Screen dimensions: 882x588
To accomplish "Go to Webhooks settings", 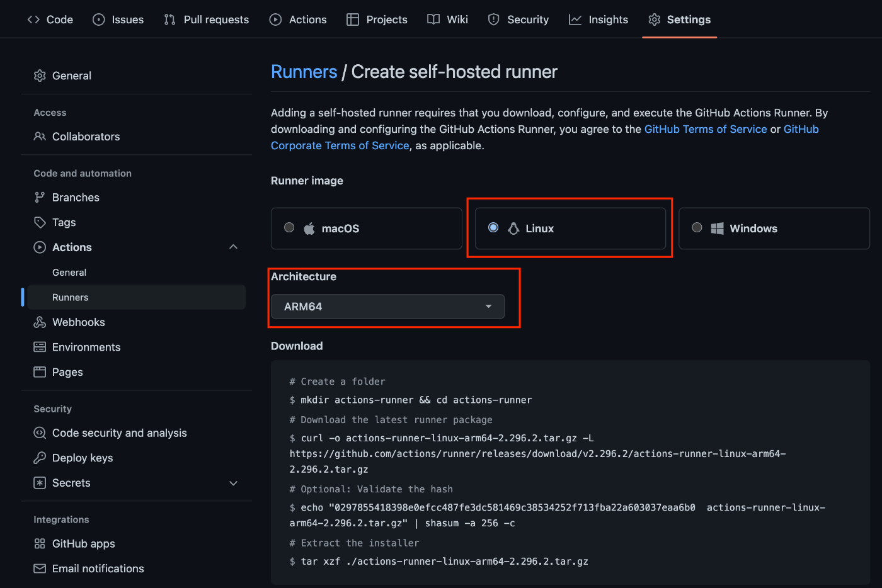I will (x=79, y=322).
